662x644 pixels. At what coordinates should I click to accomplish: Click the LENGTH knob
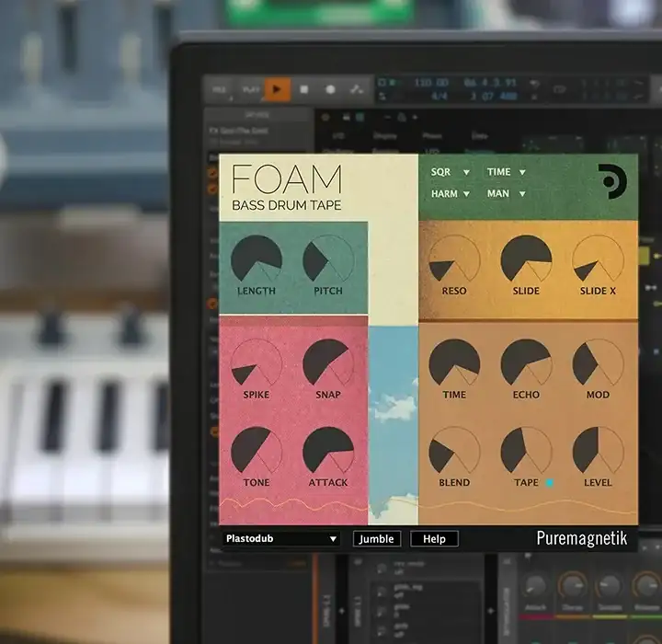257,259
